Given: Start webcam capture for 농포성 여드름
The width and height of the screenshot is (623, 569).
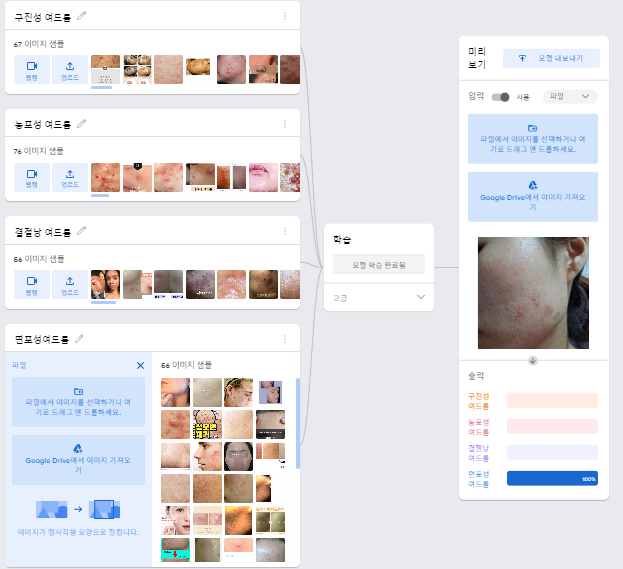Looking at the screenshot, I should [32, 177].
